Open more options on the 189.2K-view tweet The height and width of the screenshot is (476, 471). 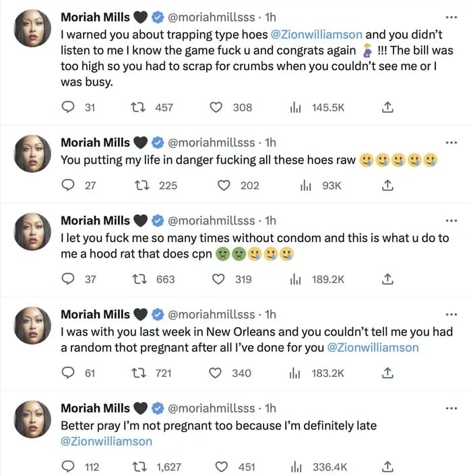pyautogui.click(x=451, y=220)
